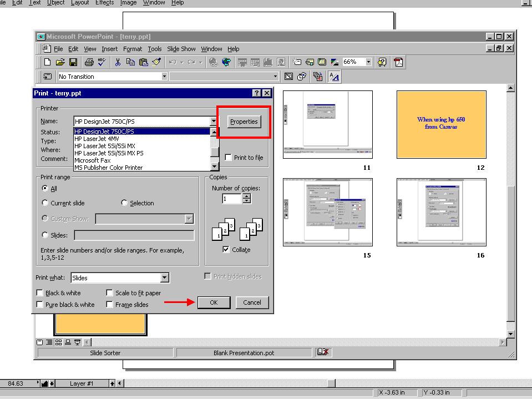The width and height of the screenshot is (532, 399).
Task: Copy using the Copy toolbar icon
Action: pyautogui.click(x=130, y=62)
